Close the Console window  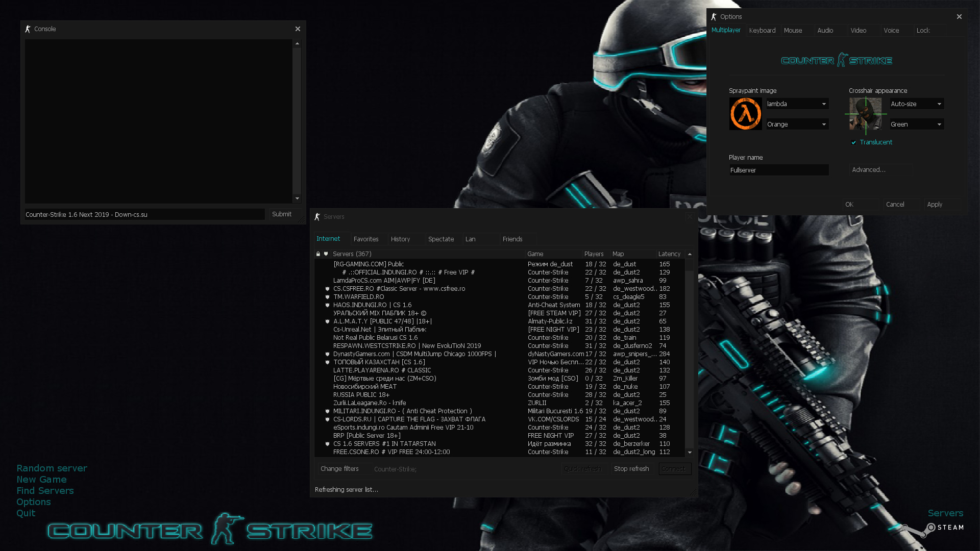[298, 29]
